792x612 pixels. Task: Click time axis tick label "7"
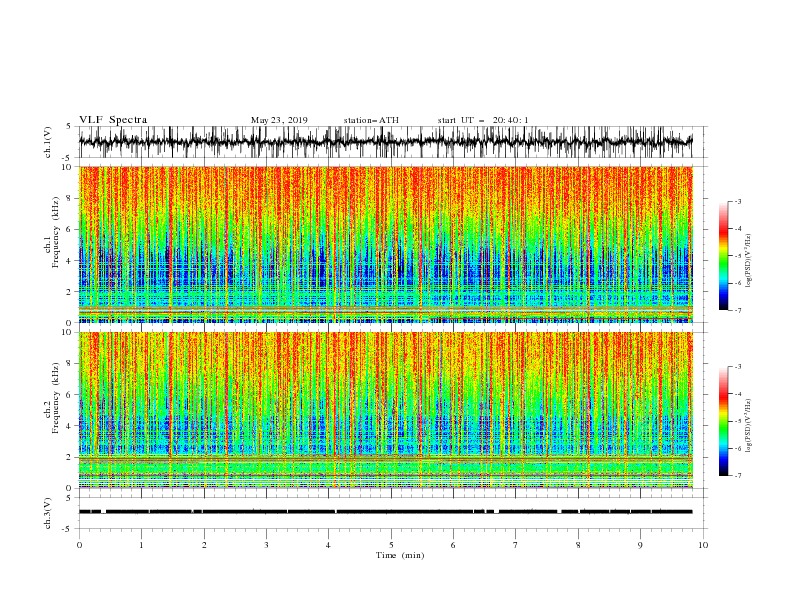pos(515,545)
